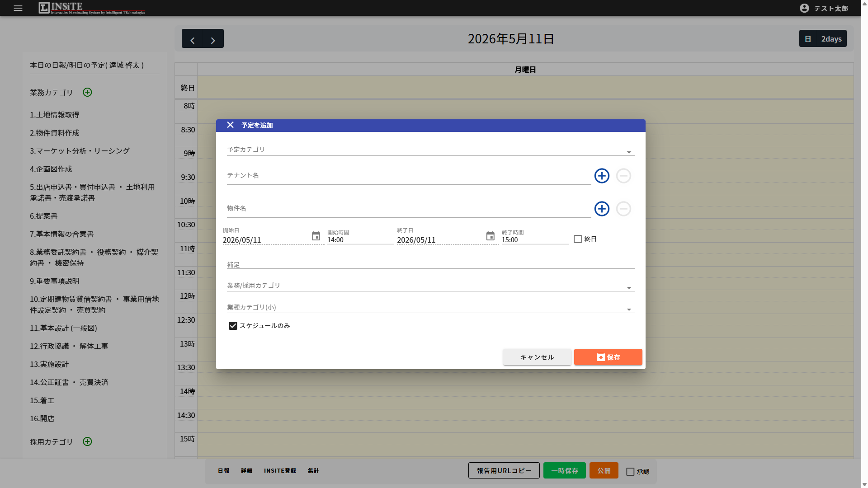Add another テナント名 field with plus icon
The height and width of the screenshot is (488, 868).
click(602, 176)
